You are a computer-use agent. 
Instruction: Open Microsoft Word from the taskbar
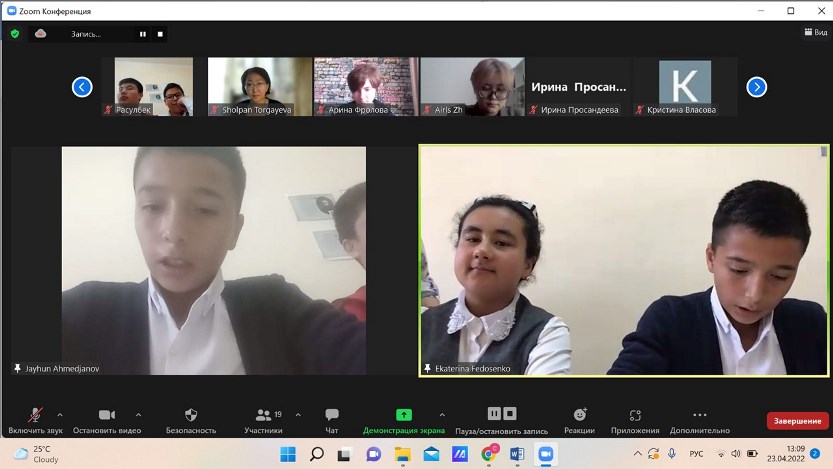[517, 454]
